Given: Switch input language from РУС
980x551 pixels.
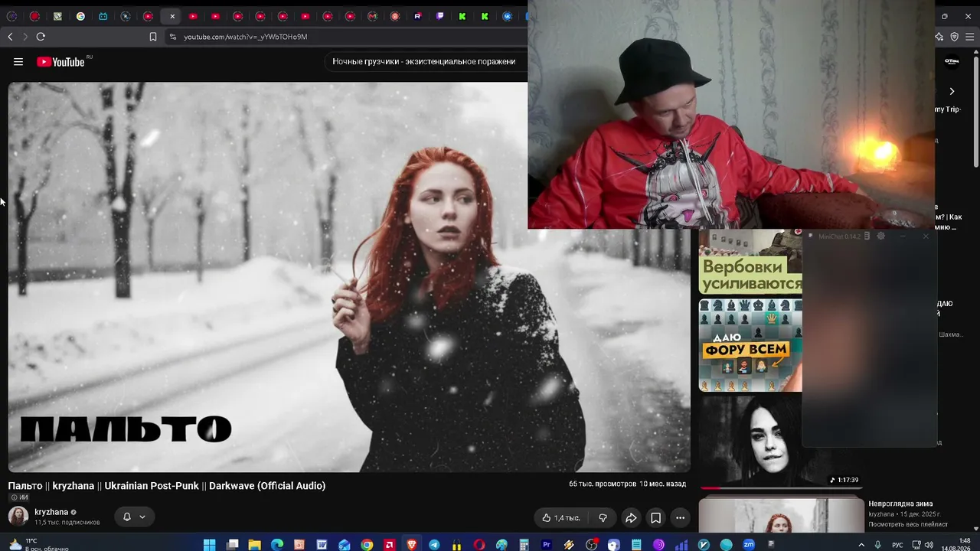Looking at the screenshot, I should (x=897, y=545).
